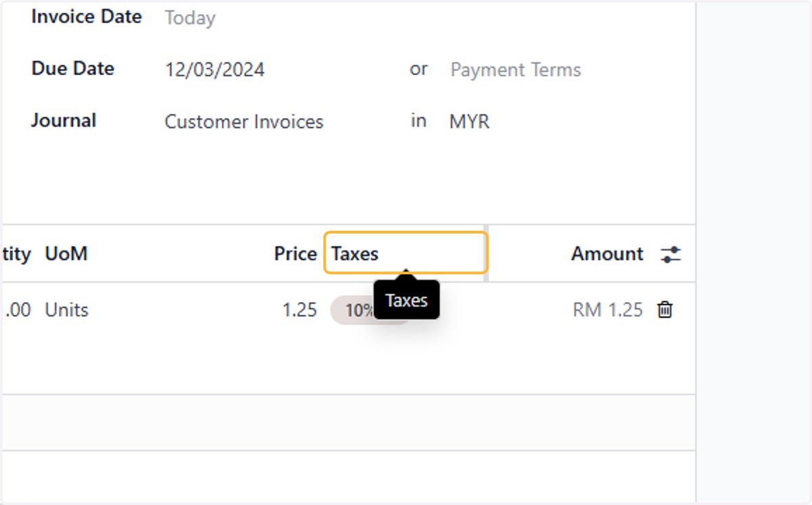Image resolution: width=812 pixels, height=505 pixels.
Task: Sort by the Amount column header
Action: click(x=607, y=254)
